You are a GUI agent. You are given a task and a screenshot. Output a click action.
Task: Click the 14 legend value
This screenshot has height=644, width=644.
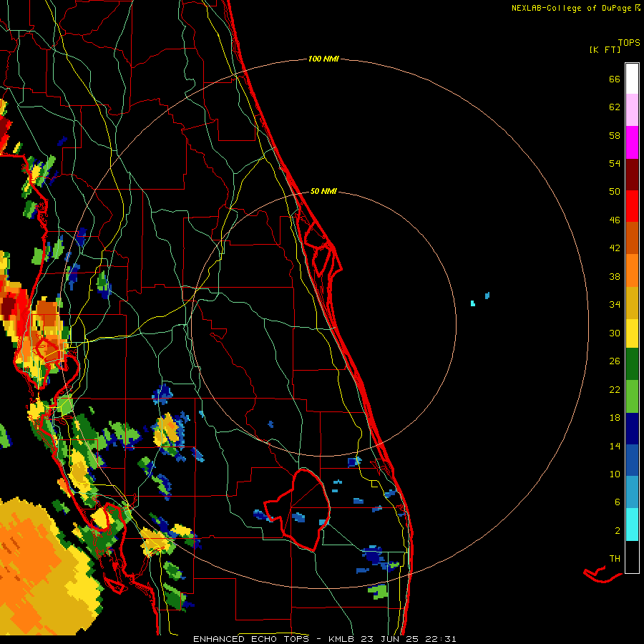615,446
